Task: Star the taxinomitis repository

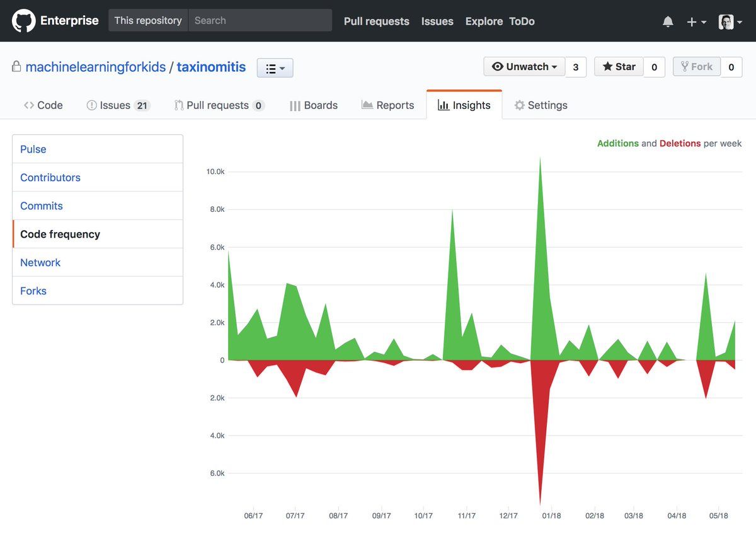Action: point(619,67)
